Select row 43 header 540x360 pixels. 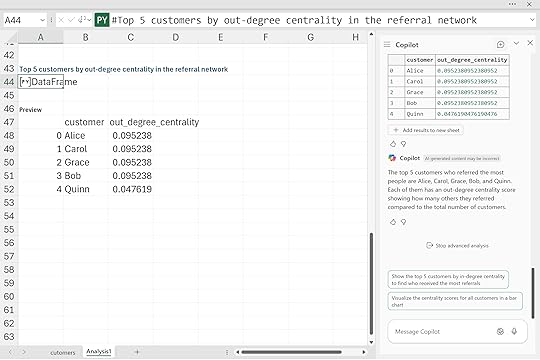click(9, 69)
